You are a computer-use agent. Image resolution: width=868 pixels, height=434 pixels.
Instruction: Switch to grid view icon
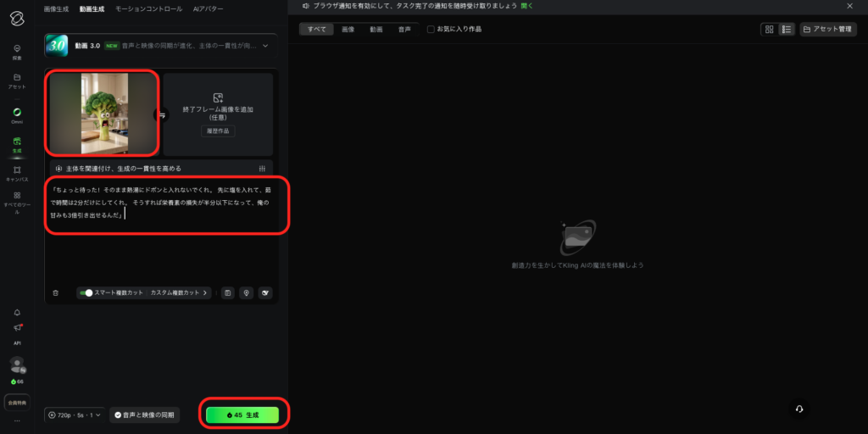pyautogui.click(x=770, y=30)
